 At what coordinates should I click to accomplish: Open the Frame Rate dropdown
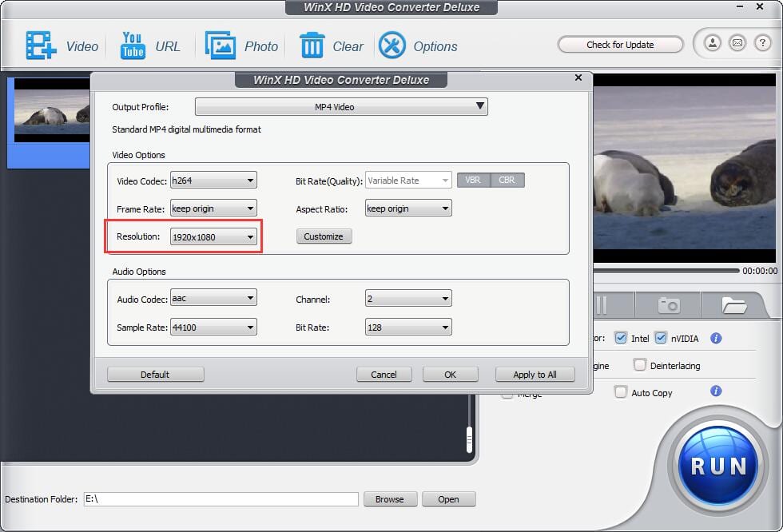pos(213,208)
